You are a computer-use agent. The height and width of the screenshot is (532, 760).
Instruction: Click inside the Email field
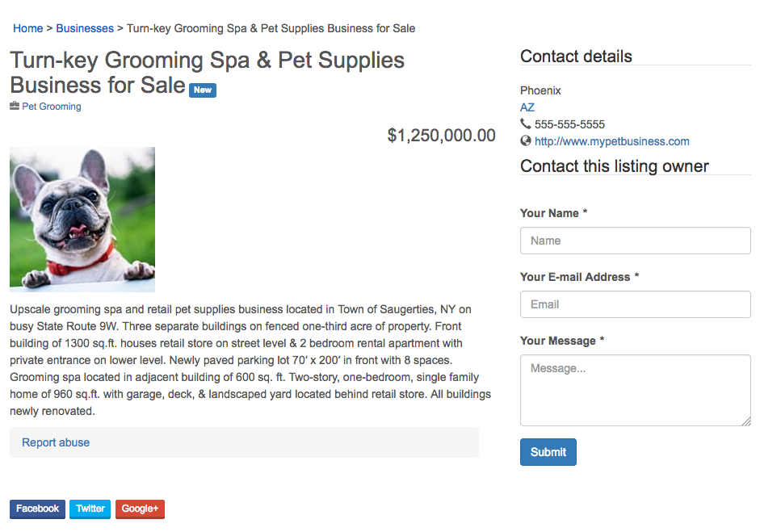point(635,304)
